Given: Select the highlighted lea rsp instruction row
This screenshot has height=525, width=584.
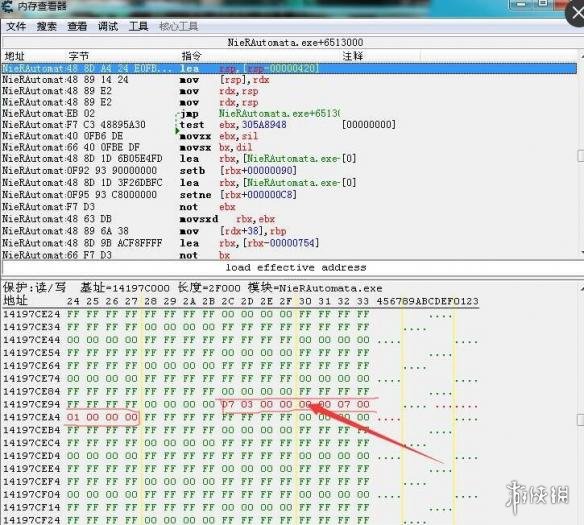Looking at the screenshot, I should click(289, 69).
